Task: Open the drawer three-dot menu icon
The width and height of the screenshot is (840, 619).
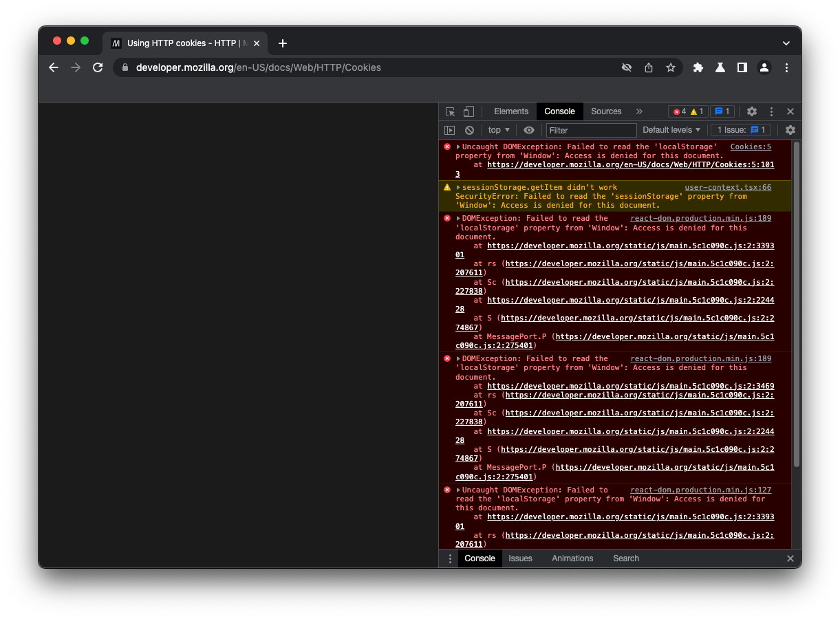Action: [450, 558]
